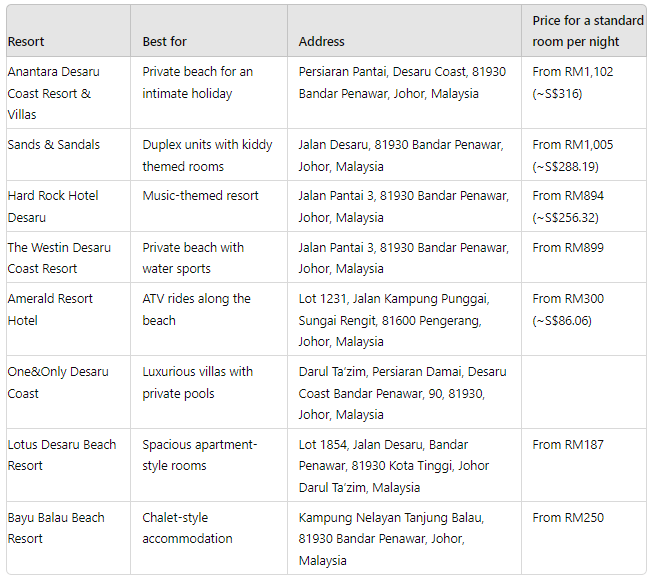The image size is (654, 581).
Task: Click the Resort column header
Action: [x=26, y=42]
